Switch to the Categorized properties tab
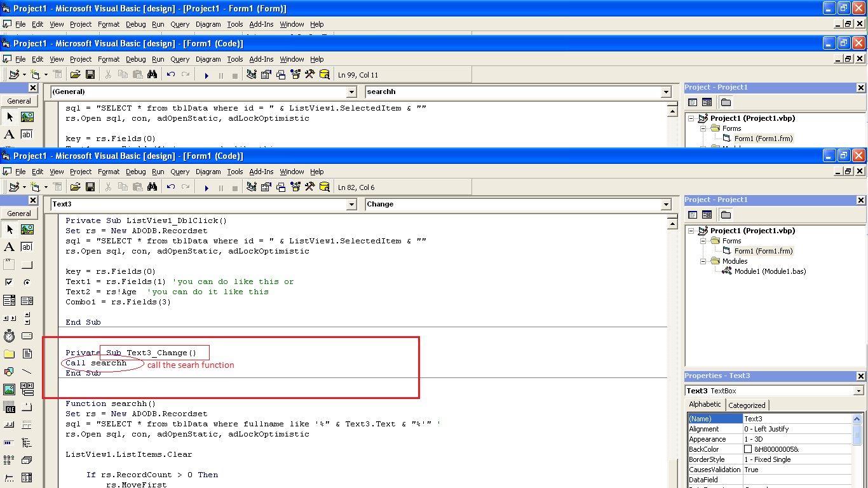This screenshot has height=488, width=868. coord(747,405)
